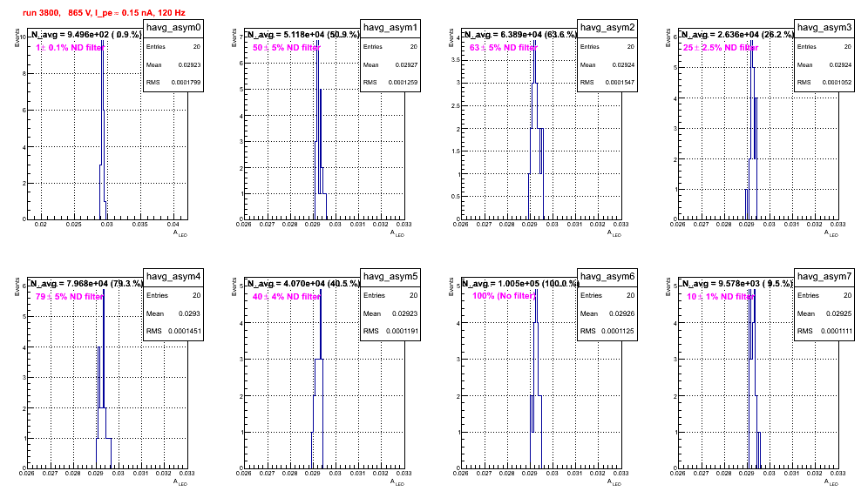The height and width of the screenshot is (498, 868).
Task: Click the N_avg = 6.389e+04 label
Action: (x=520, y=34)
